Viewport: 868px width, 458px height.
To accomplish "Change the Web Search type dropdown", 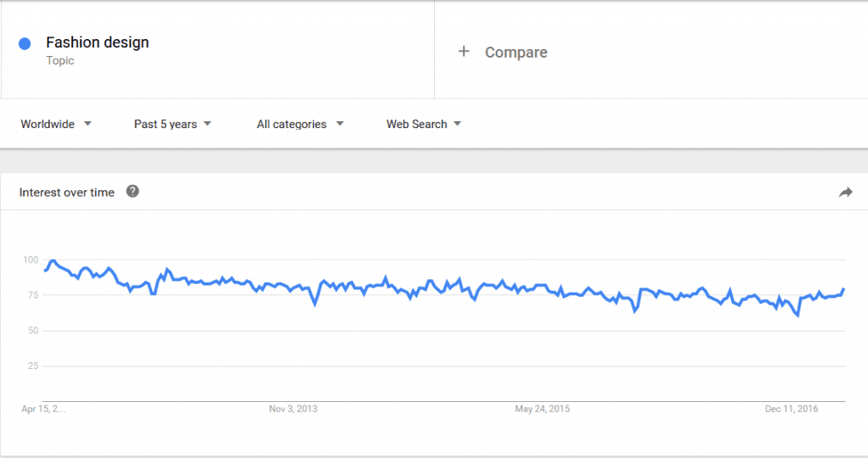I will 424,124.
